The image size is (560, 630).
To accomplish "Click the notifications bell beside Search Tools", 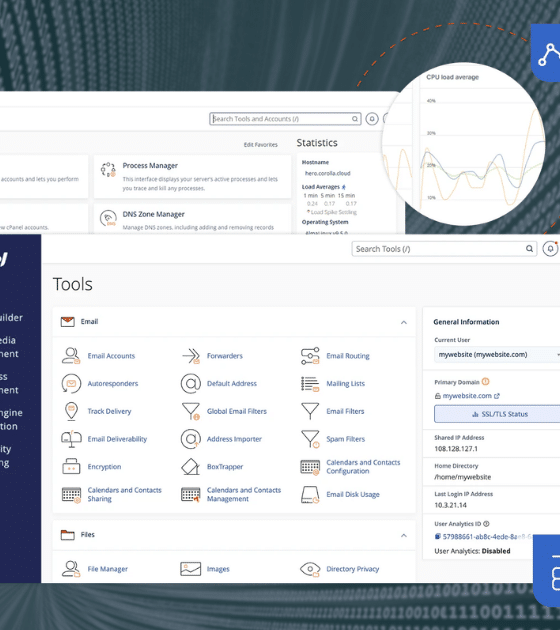I will pos(550,249).
